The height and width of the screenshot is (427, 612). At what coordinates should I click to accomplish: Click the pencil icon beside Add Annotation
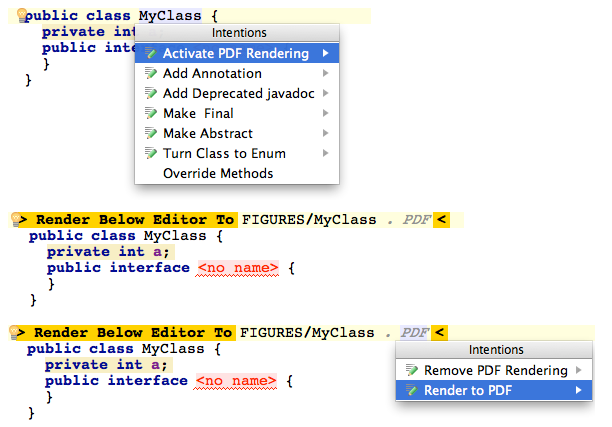click(151, 73)
